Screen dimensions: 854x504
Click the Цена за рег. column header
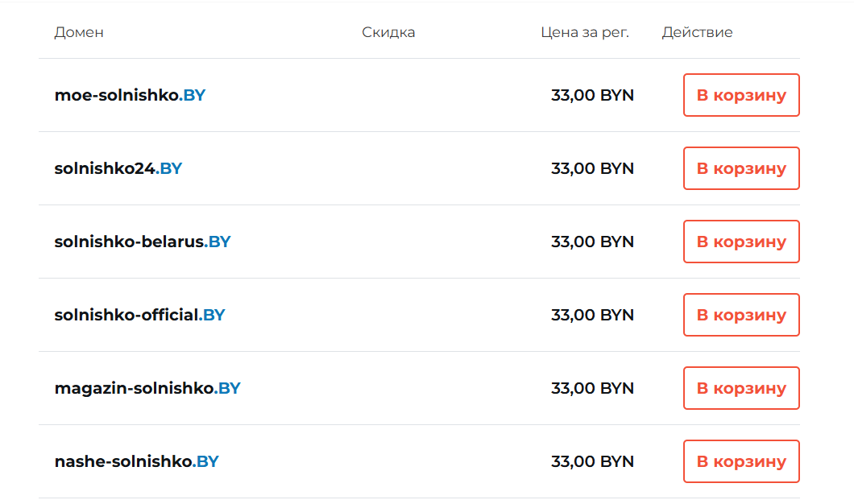tap(585, 32)
